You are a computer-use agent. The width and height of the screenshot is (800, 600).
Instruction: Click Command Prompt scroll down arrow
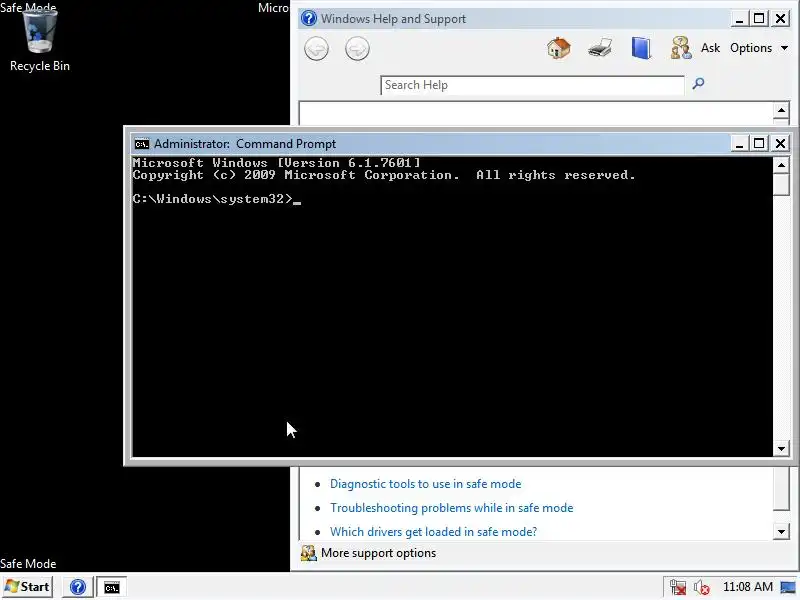(x=781, y=449)
